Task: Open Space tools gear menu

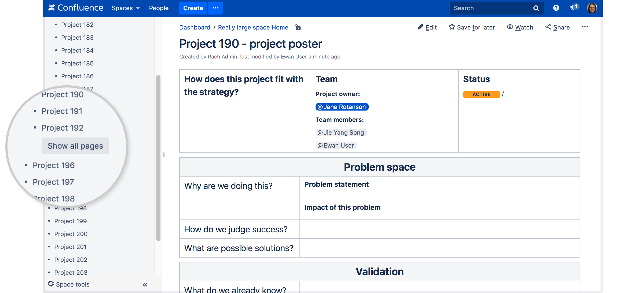Action: pyautogui.click(x=69, y=284)
